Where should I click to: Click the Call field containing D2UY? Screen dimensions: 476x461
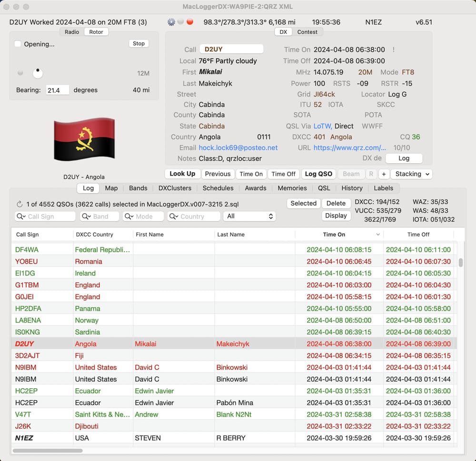click(x=231, y=49)
